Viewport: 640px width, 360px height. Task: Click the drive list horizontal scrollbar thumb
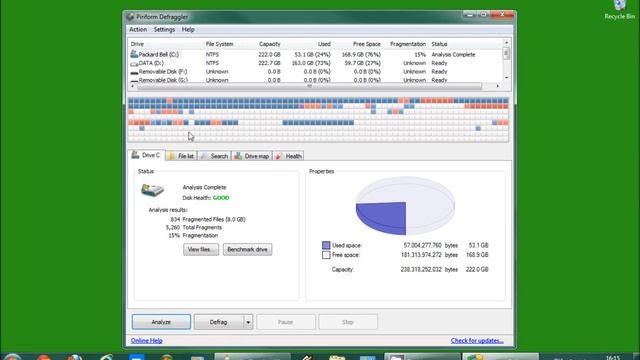pyautogui.click(x=309, y=86)
